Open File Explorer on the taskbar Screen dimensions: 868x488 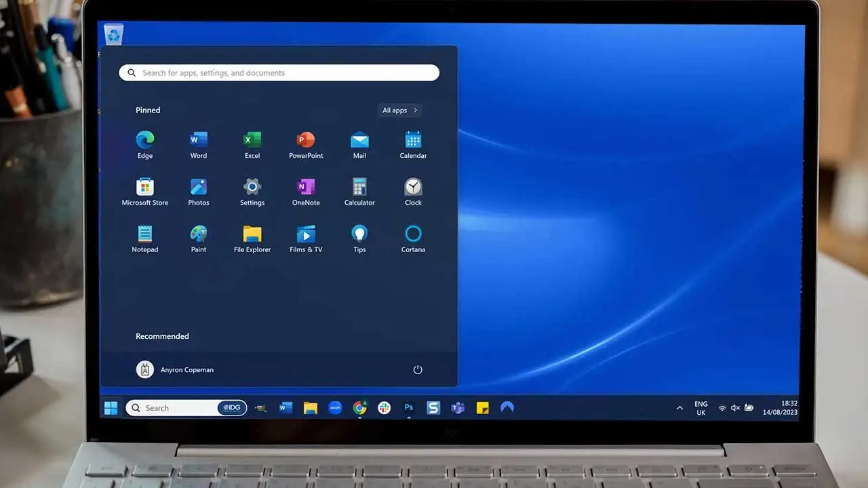[311, 407]
